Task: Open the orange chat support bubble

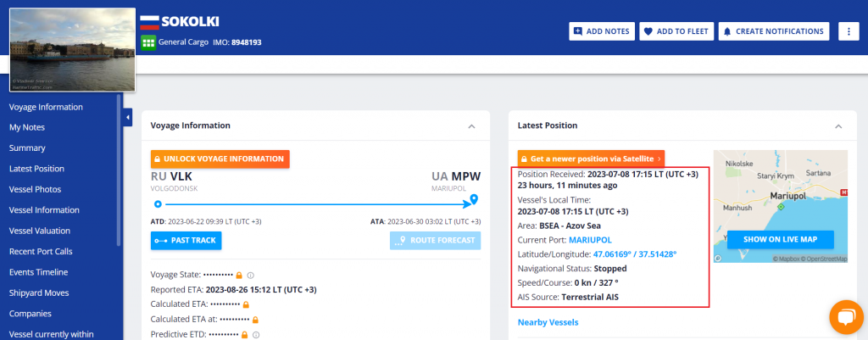Action: pos(844,317)
